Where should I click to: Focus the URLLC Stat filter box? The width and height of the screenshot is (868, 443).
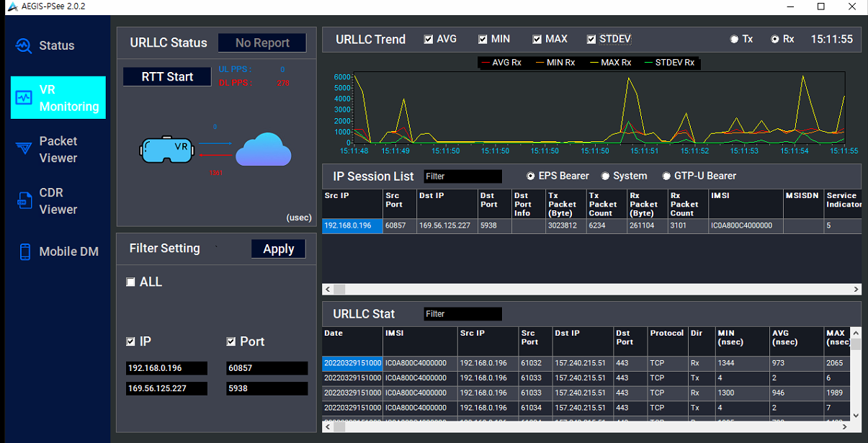(462, 314)
